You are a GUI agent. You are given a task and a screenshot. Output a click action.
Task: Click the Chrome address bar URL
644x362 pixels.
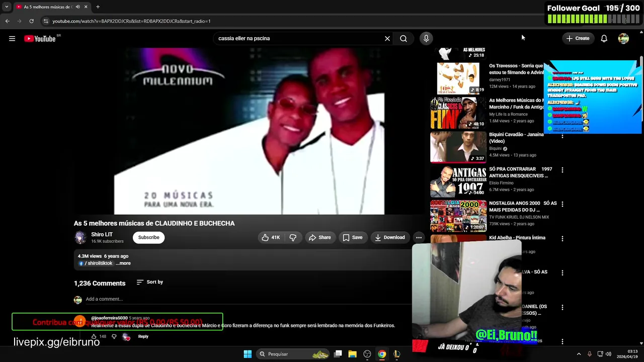tap(131, 21)
